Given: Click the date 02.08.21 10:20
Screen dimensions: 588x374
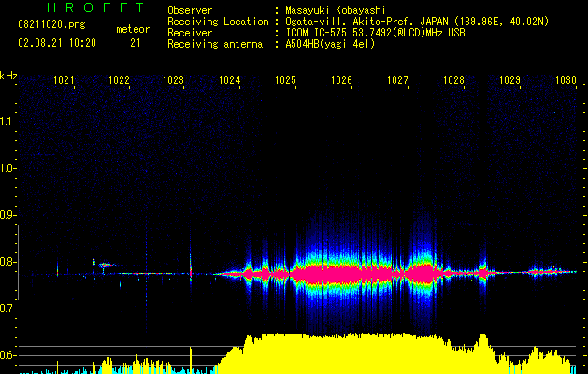Looking at the screenshot, I should click(57, 43).
